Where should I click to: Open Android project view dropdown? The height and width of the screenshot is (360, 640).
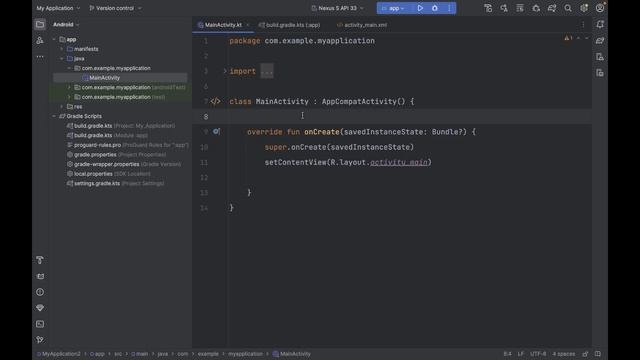[x=66, y=24]
